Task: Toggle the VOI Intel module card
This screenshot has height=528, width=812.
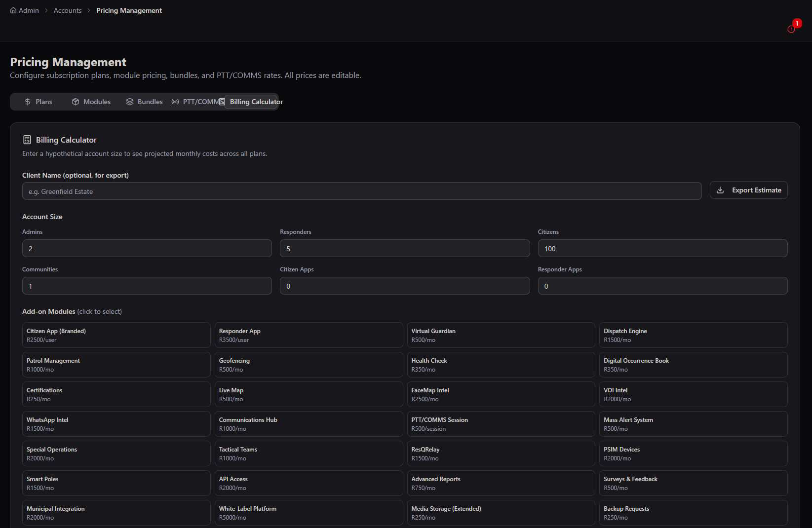Action: coord(694,394)
